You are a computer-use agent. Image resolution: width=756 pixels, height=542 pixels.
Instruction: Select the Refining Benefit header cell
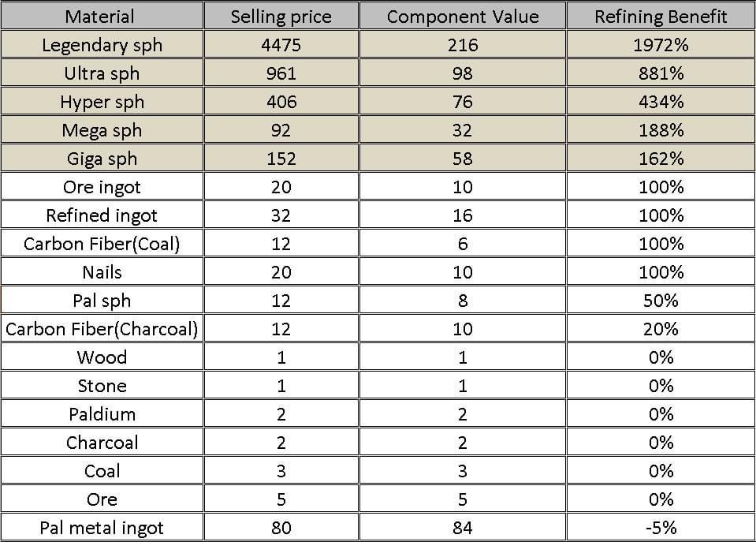[x=661, y=17]
